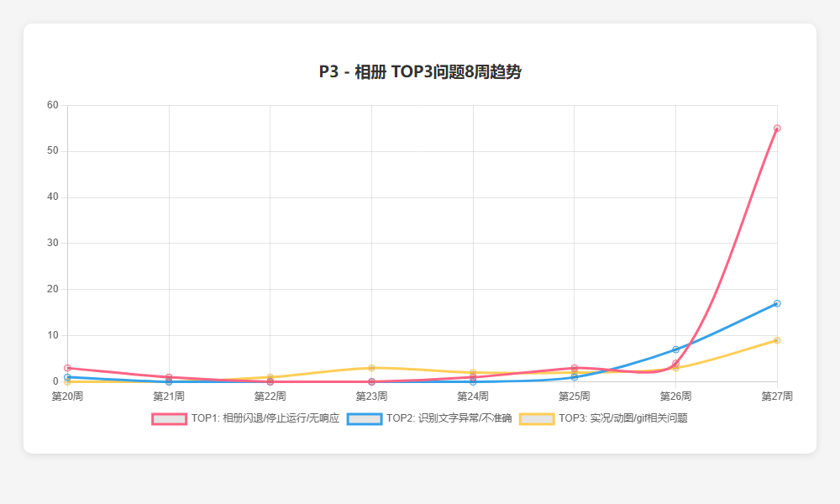The image size is (840, 504).
Task: Toggle TOP1 相册闪退 legend swatch
Action: (x=170, y=419)
